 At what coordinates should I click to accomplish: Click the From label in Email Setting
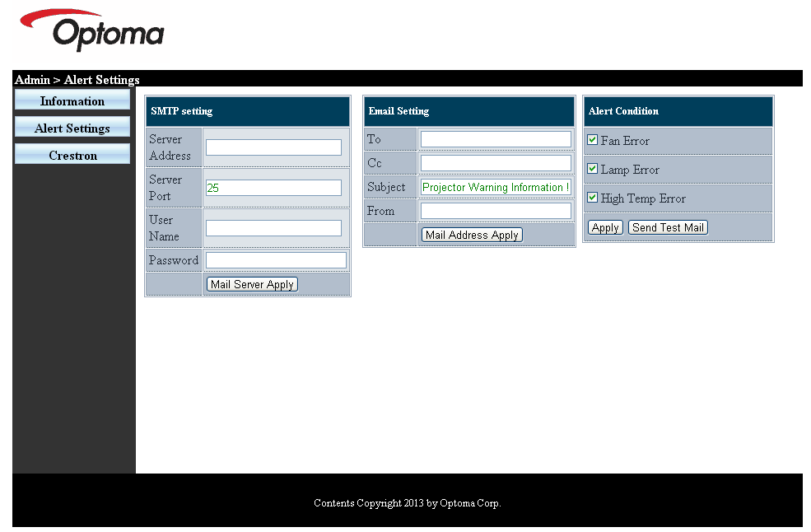click(x=380, y=211)
